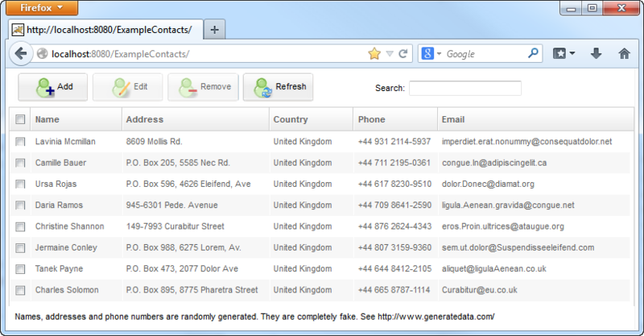This screenshot has width=644, height=336.
Task: Open the Firefox application menu
Action: tap(42, 8)
